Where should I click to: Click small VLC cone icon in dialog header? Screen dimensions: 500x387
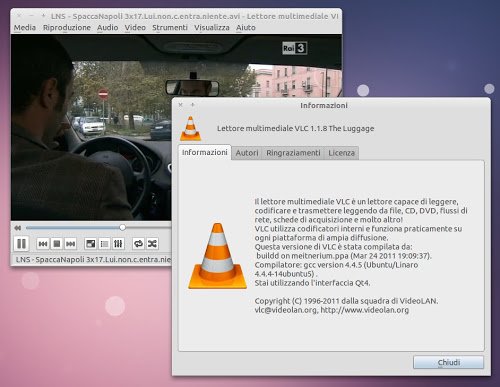(191, 128)
